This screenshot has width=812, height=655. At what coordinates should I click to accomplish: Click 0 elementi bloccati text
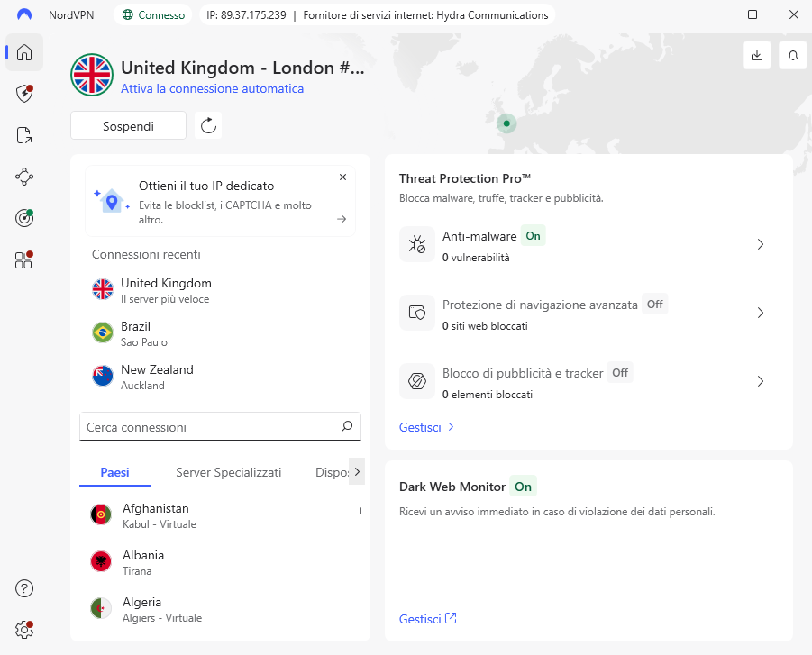487,394
